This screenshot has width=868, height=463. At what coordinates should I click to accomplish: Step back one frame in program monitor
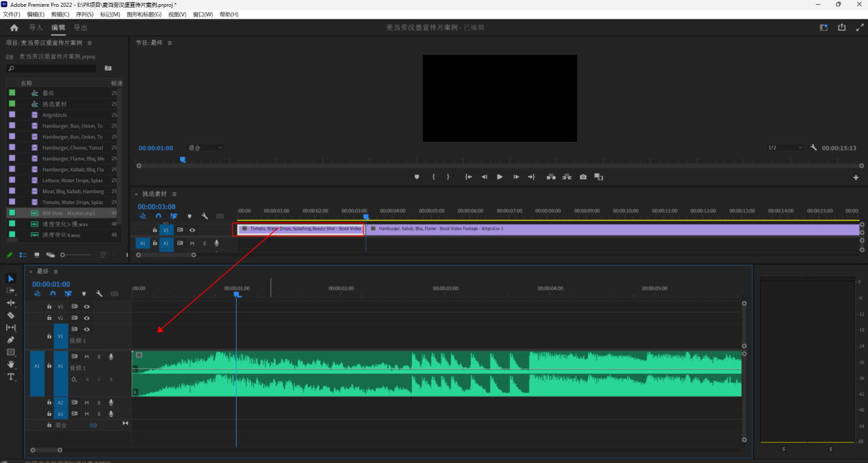pyautogui.click(x=484, y=177)
